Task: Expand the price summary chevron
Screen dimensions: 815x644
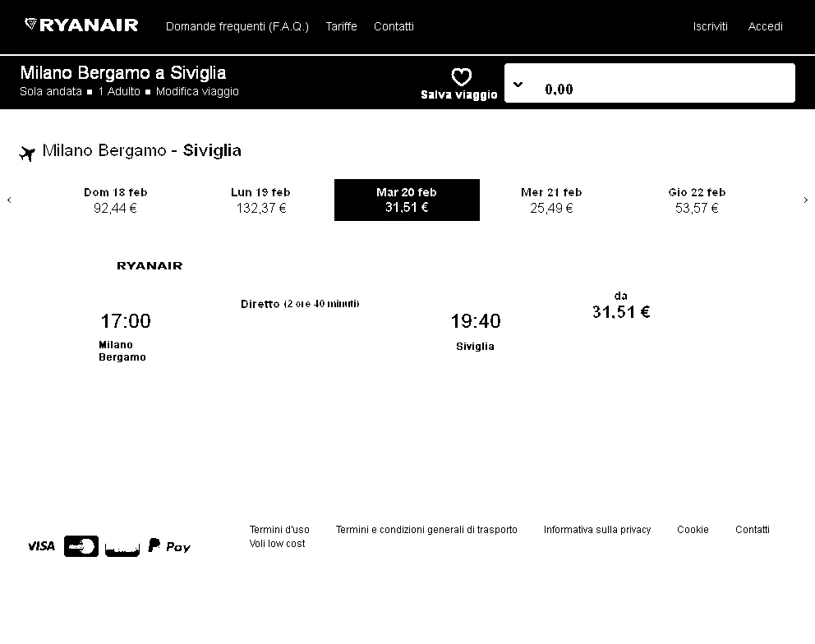Action: [x=518, y=85]
